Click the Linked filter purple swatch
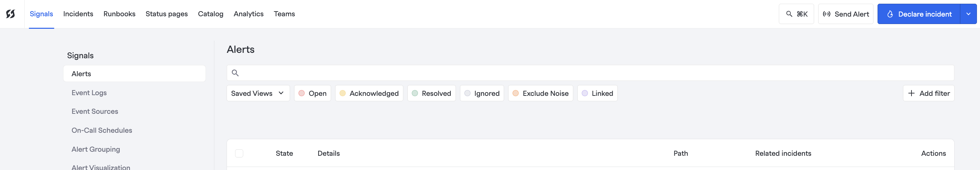The height and width of the screenshot is (170, 980). 585,93
